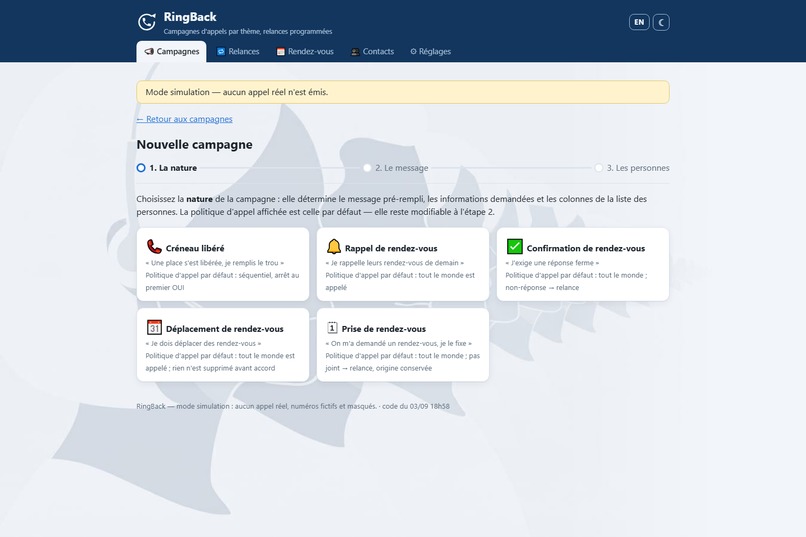Click the calendar 31 icon on Déplacement

154,327
